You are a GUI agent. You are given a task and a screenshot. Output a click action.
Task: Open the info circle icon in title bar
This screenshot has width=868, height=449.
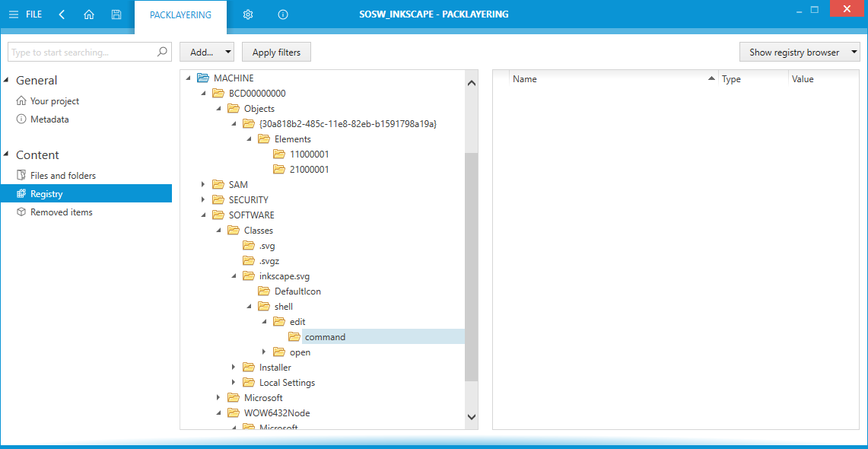(x=283, y=15)
